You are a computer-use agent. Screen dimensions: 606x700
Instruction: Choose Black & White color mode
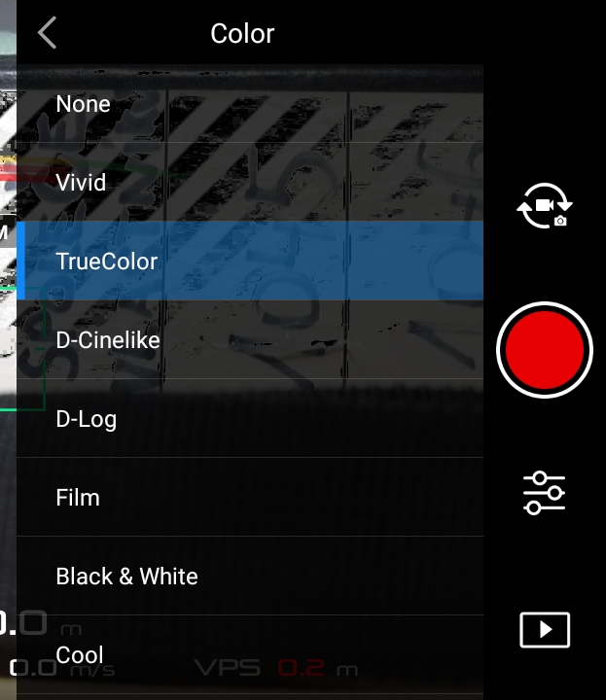[x=250, y=576]
